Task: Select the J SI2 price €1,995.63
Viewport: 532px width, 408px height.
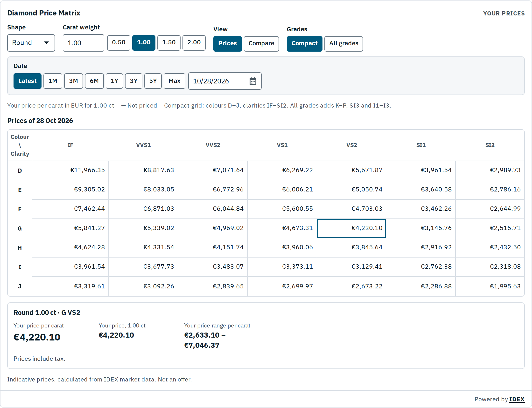Action: click(490, 286)
